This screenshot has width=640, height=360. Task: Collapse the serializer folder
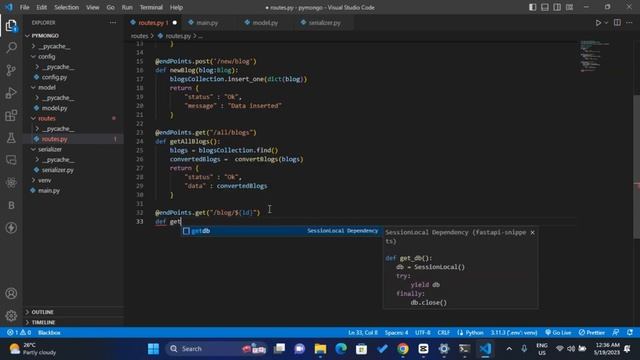(x=49, y=149)
